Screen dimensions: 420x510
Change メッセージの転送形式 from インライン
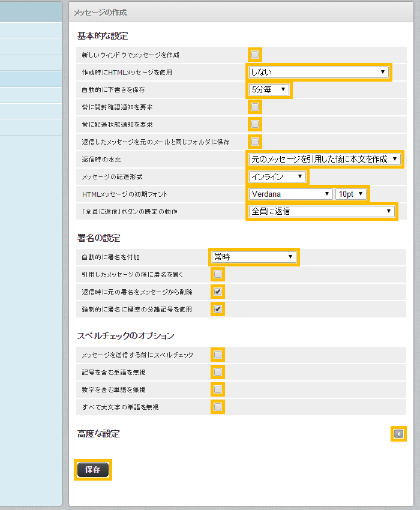pyautogui.click(x=277, y=176)
